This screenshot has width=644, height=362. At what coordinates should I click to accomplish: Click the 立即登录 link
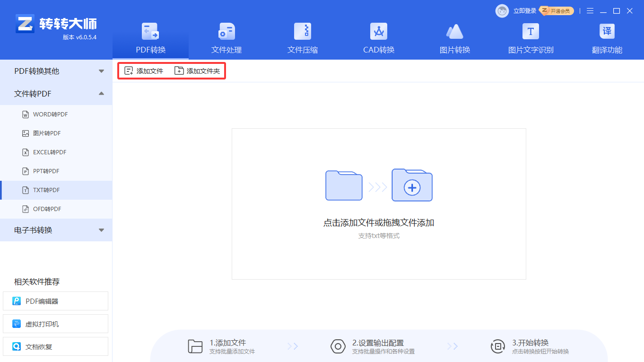[525, 11]
